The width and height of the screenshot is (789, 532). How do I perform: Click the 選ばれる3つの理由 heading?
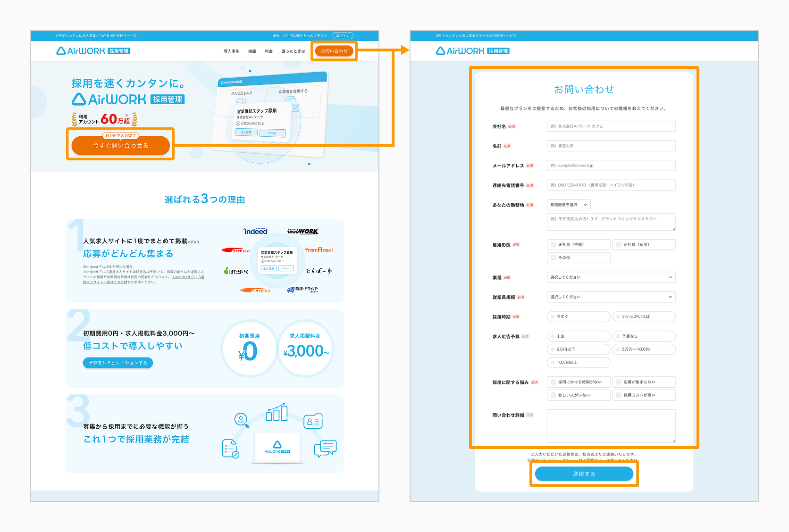(x=205, y=199)
